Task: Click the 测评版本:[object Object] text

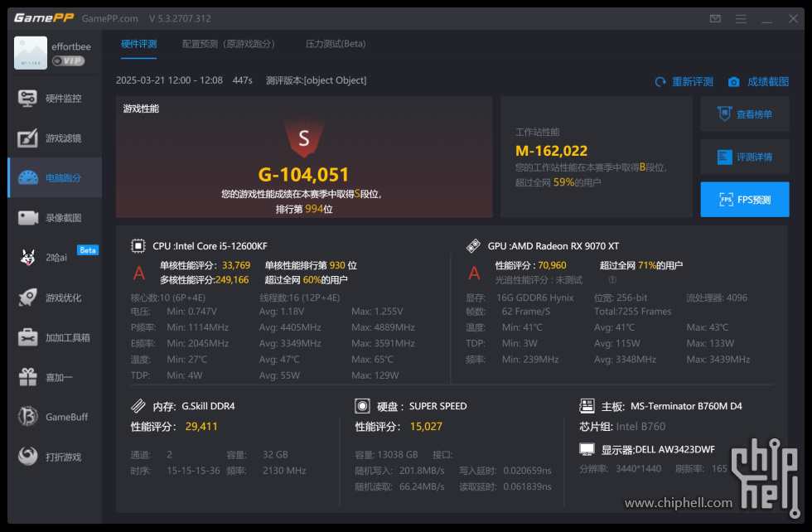Action: [x=316, y=80]
